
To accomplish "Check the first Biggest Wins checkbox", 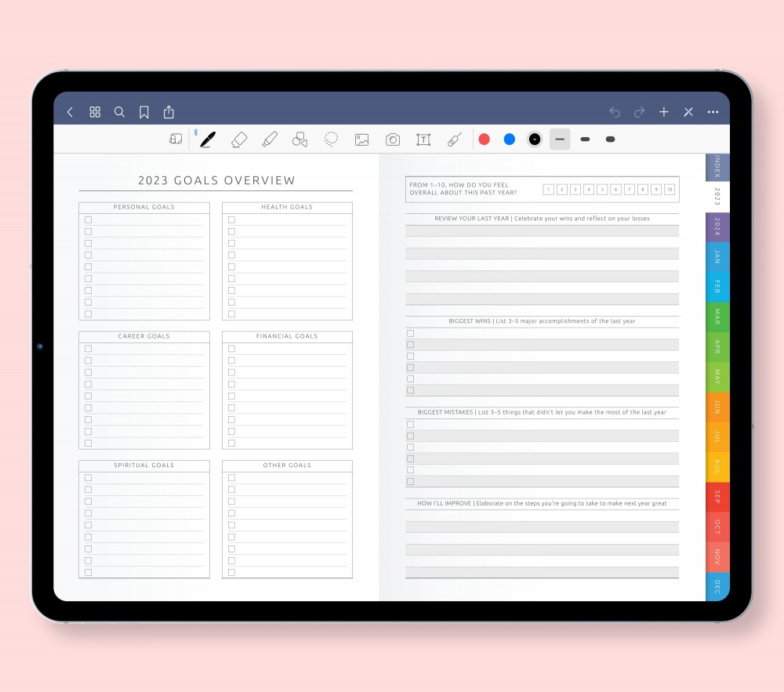I will (x=411, y=333).
